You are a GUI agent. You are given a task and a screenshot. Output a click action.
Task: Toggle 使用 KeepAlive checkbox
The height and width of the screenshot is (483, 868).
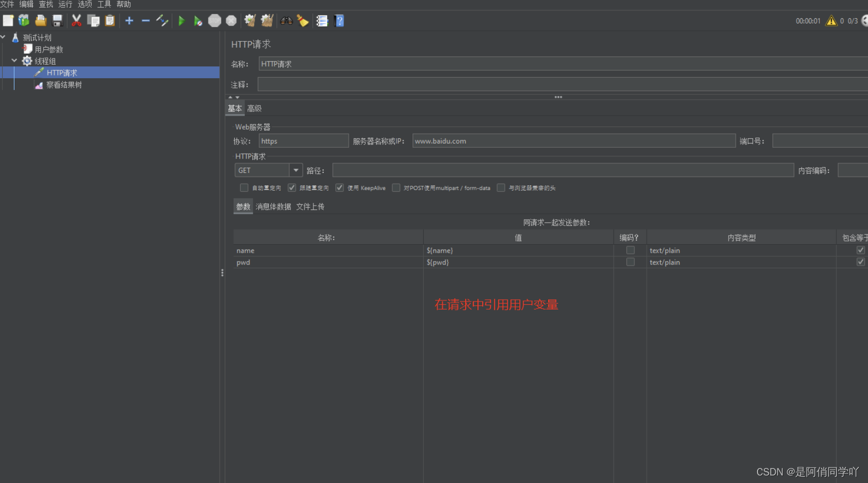pyautogui.click(x=340, y=188)
